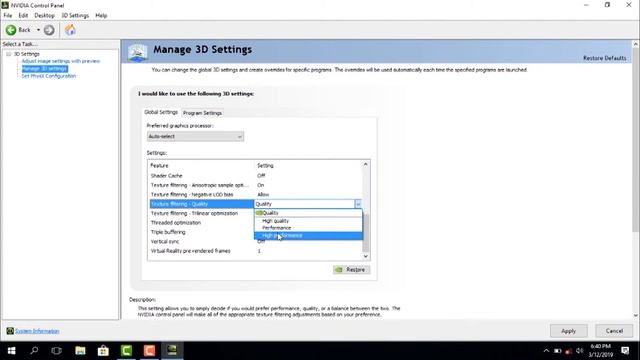Click settings list scroll up arrow
Viewport: 640px width, 360px height.
tap(366, 164)
